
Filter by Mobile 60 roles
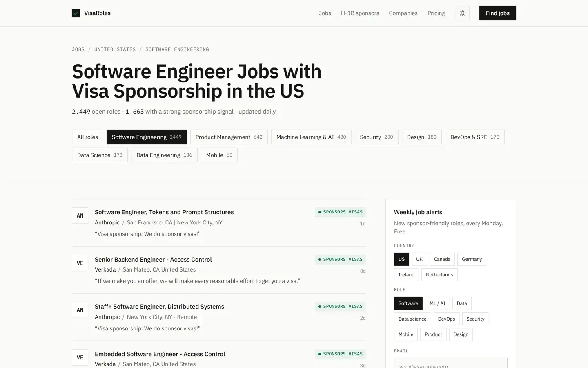[x=219, y=155]
